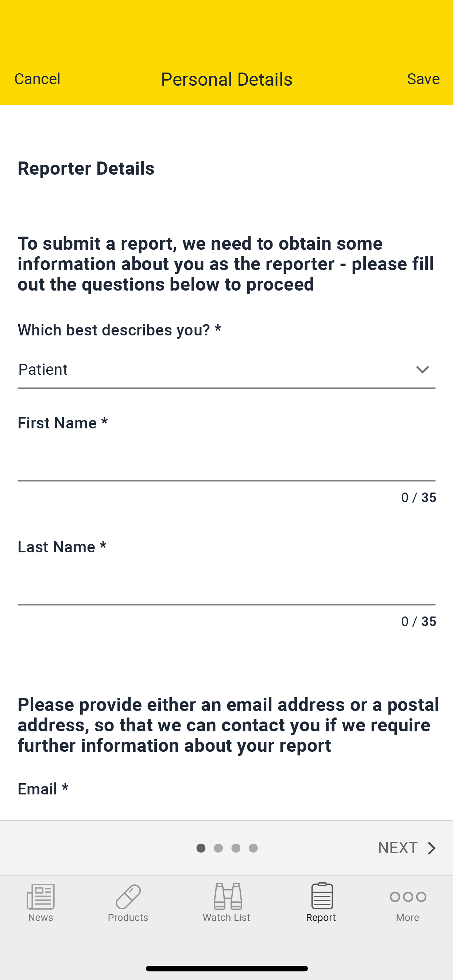Switch to the Watch List tab label
The width and height of the screenshot is (453, 980).
226,918
